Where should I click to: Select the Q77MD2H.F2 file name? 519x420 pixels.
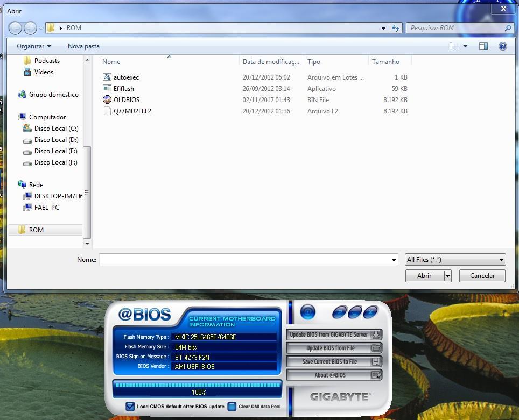(132, 111)
